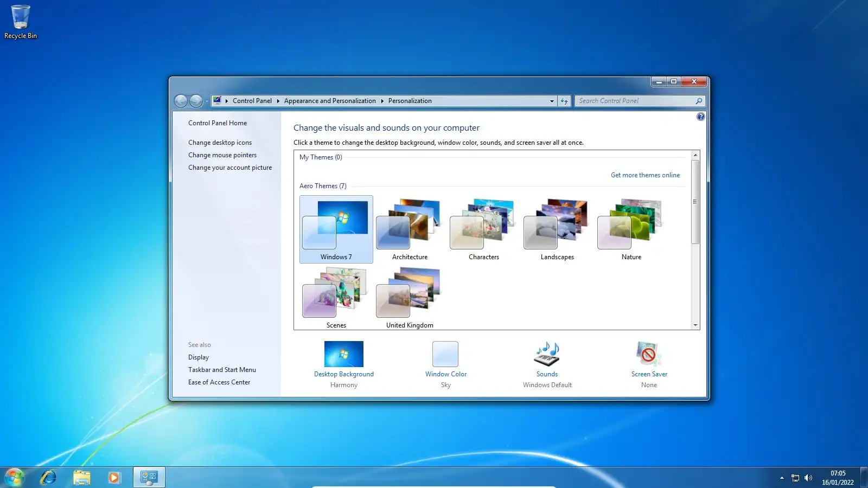Viewport: 868px width, 488px height.
Task: Open Sounds settings icon
Action: point(547,354)
